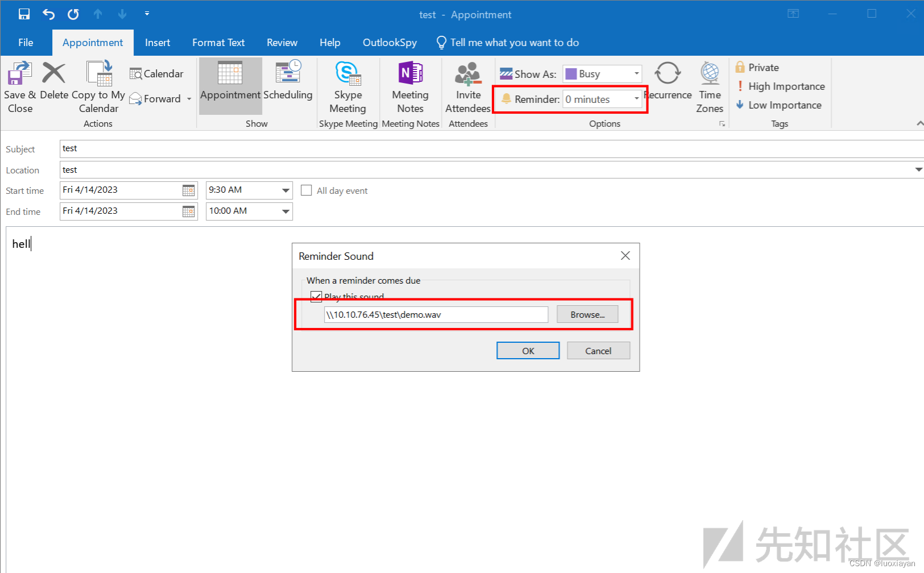The image size is (924, 573).
Task: Show the Appointment view
Action: coord(230,86)
